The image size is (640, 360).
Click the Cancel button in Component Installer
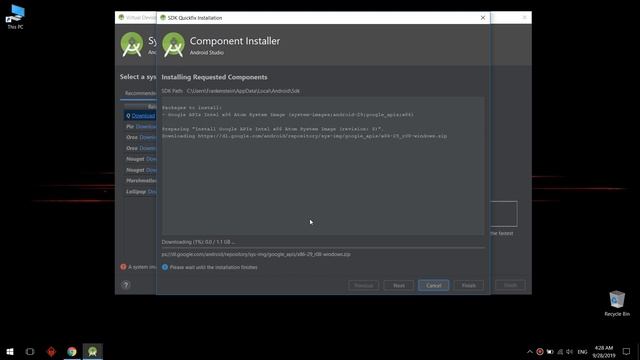tap(433, 285)
